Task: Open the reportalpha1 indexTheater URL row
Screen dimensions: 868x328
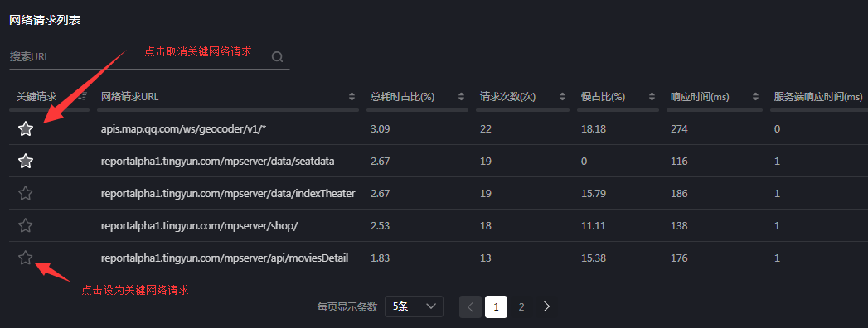Action: 228,194
